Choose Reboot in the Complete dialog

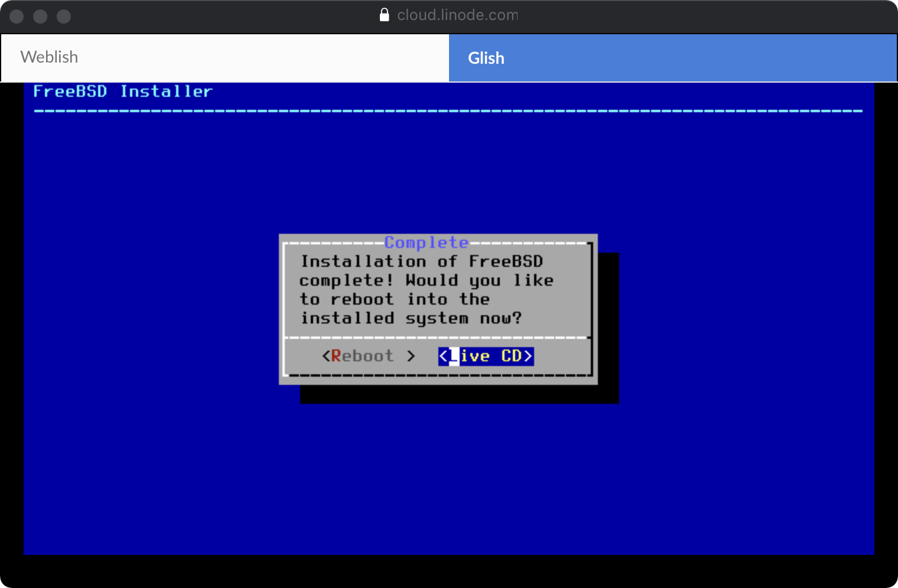pos(368,356)
